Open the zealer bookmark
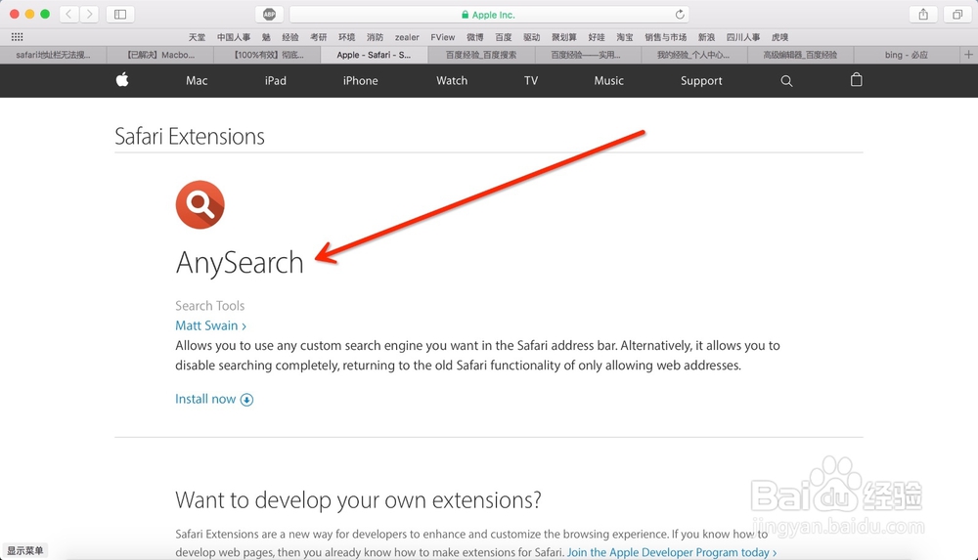Screen dimensions: 978x560 (x=407, y=37)
